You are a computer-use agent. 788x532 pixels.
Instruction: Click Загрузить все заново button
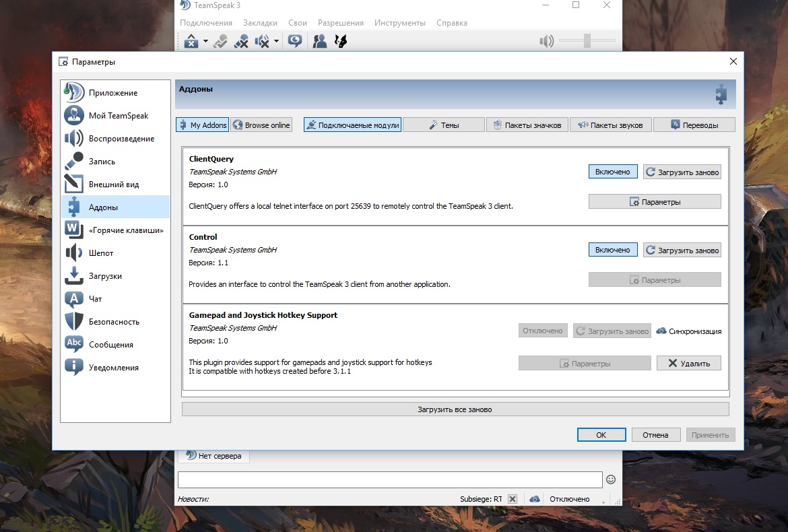455,409
